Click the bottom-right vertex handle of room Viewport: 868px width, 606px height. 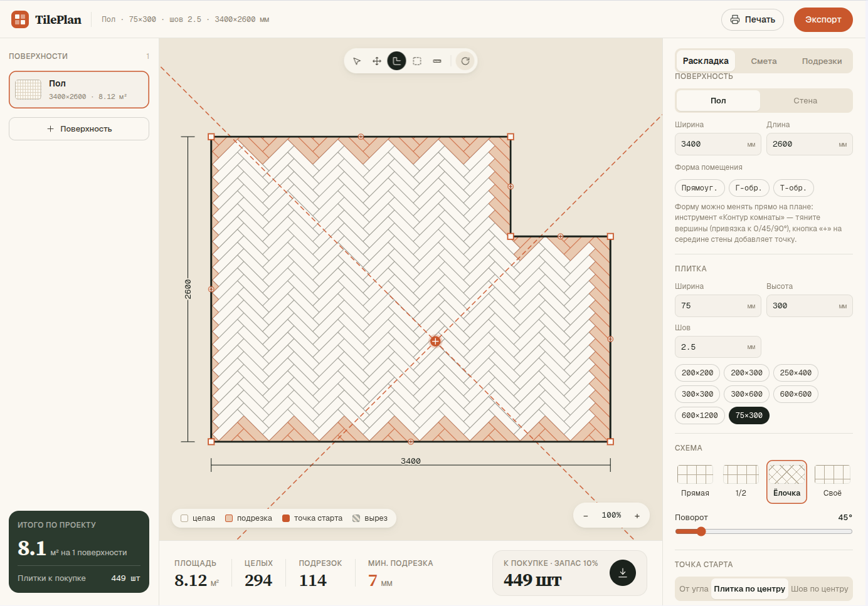click(x=610, y=442)
